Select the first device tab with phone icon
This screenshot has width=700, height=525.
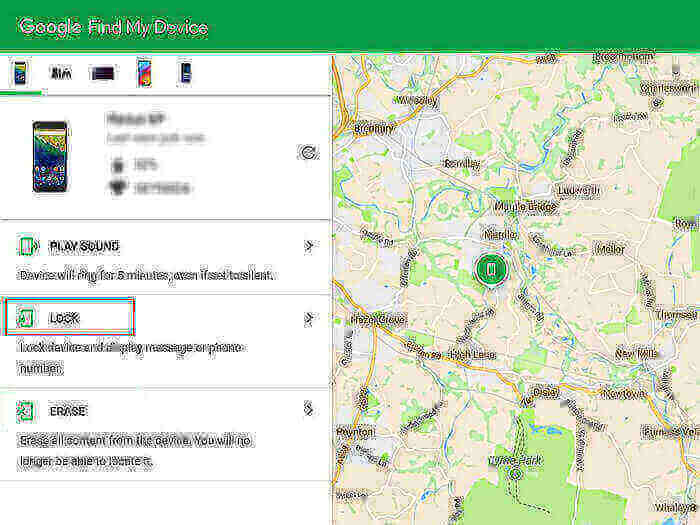coord(20,72)
